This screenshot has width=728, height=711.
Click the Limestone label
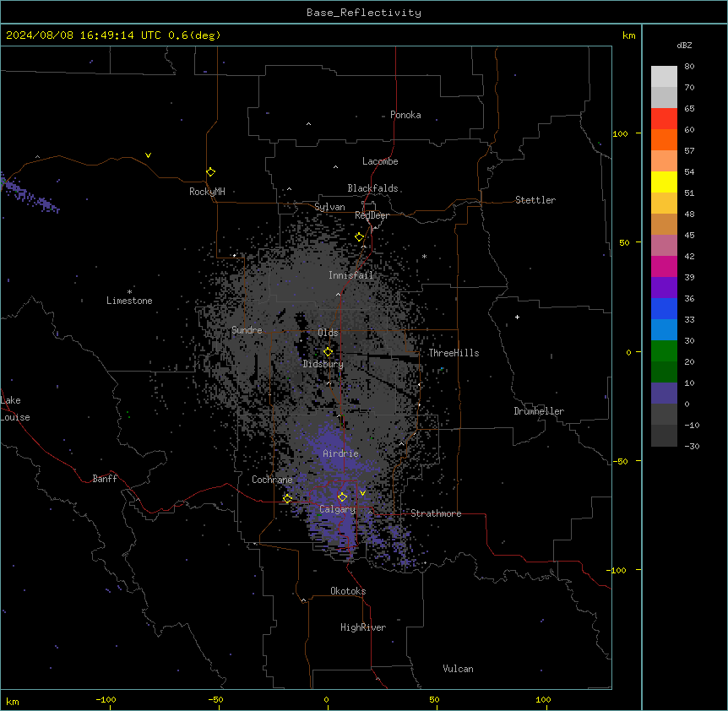[x=129, y=301]
